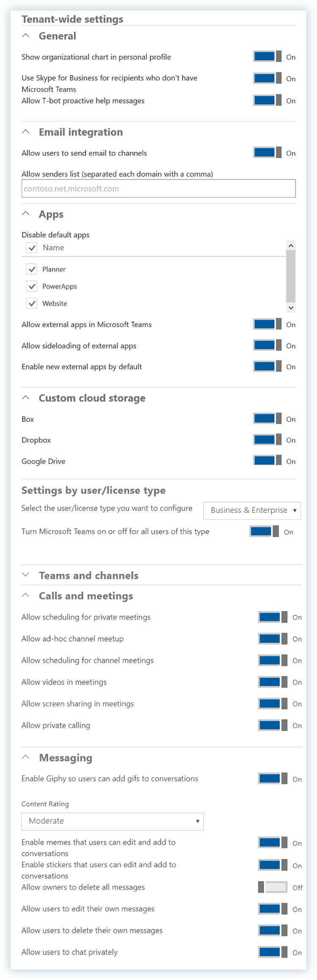Toggle Allow users to send email to channels
The height and width of the screenshot is (980, 317).
coord(268,153)
